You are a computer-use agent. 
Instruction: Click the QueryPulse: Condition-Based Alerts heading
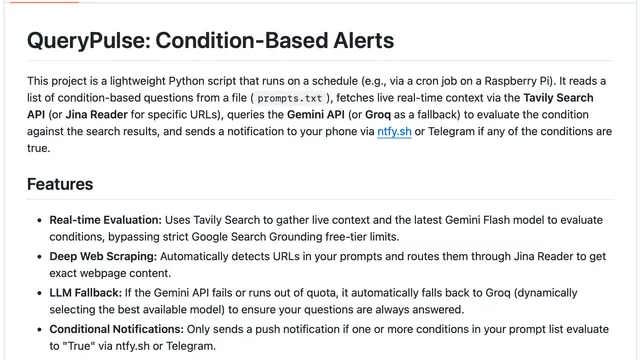point(211,40)
